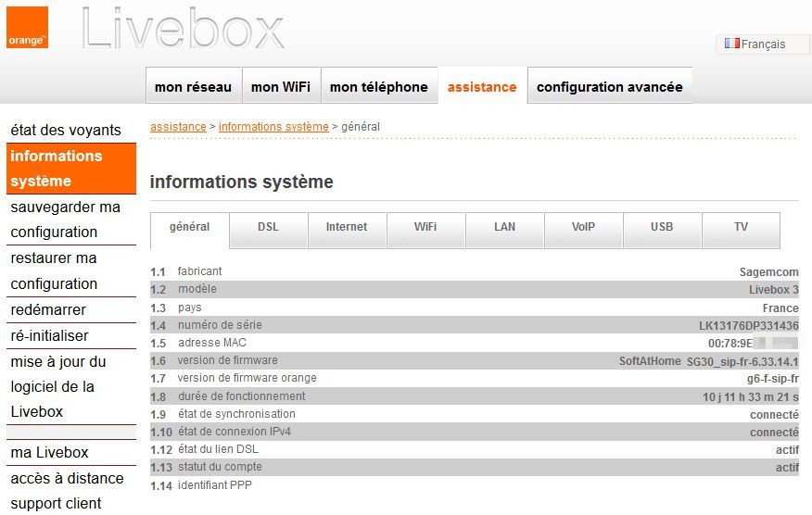812x515 pixels.
Task: Click informations système breadcrumb link
Action: tap(273, 127)
